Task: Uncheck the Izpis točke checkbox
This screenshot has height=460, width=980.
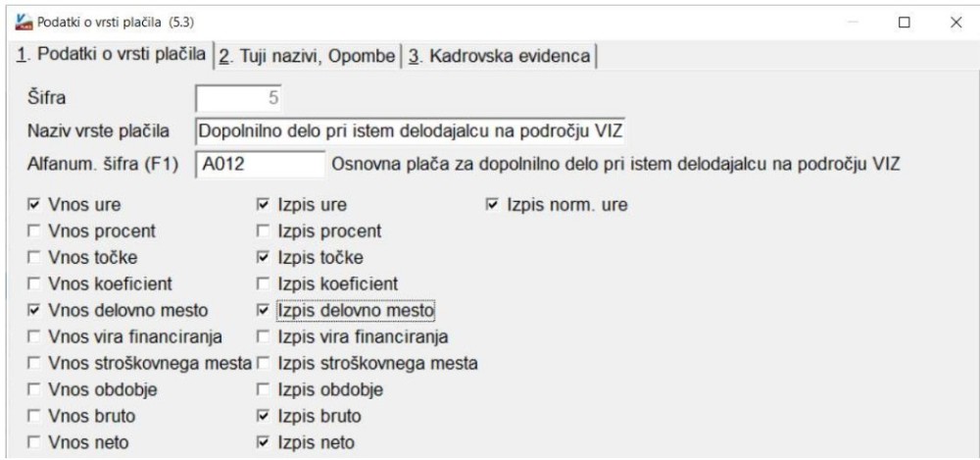Action: 262,258
